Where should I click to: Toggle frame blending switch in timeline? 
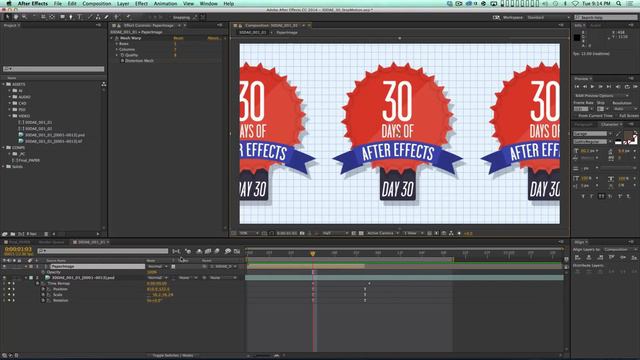click(208, 251)
